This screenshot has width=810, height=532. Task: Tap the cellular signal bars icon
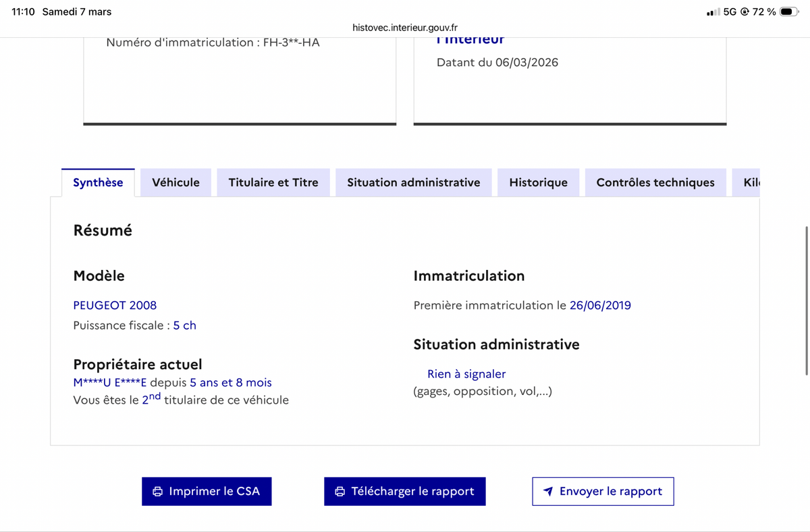click(712, 12)
